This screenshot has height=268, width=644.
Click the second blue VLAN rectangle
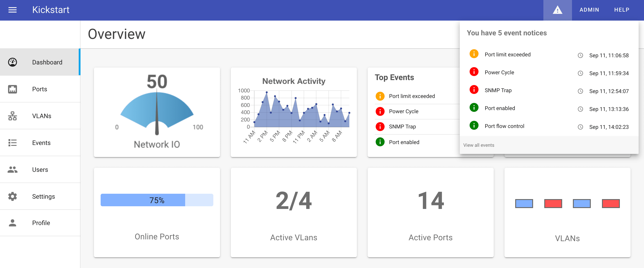point(582,204)
